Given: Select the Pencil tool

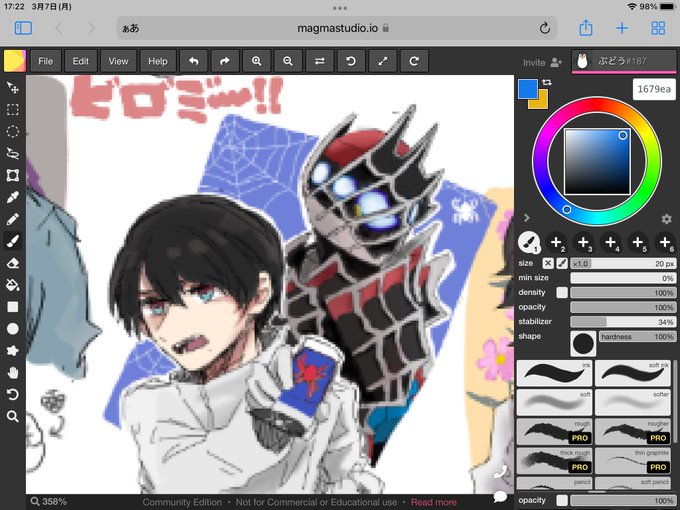Looking at the screenshot, I should [x=13, y=219].
